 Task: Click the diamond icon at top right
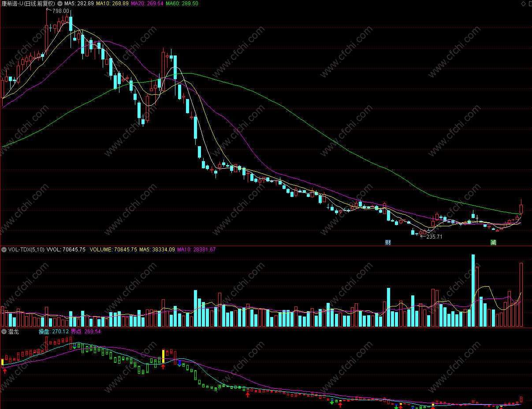pos(523,3)
